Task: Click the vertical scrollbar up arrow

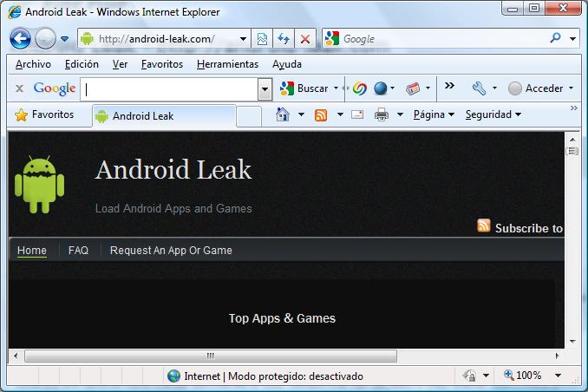Action: 572,139
